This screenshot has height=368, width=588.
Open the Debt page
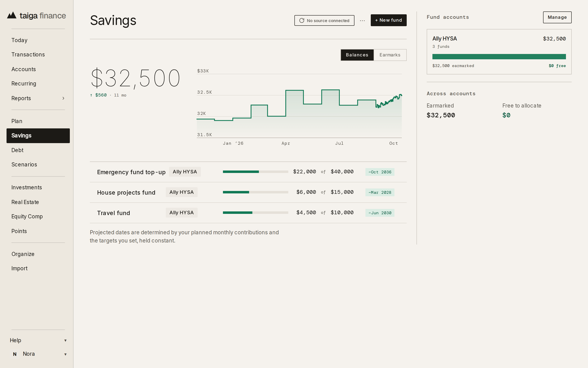[x=38, y=150]
